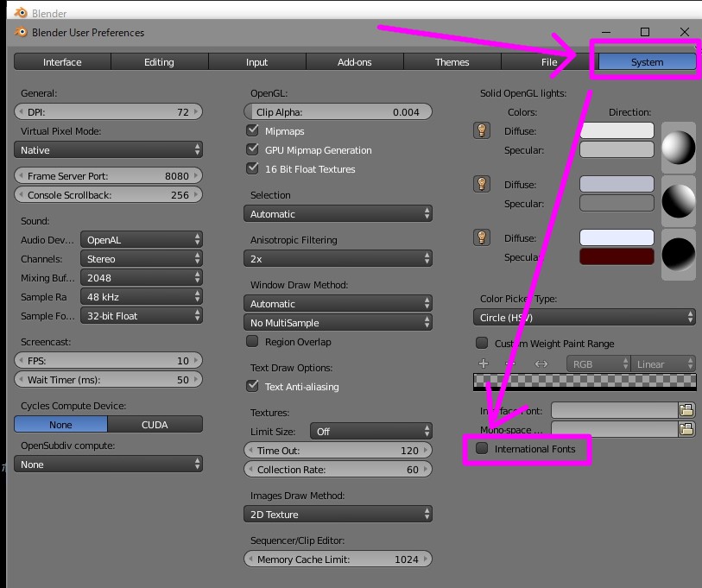Toggle the second OpenGL light bulb icon
This screenshot has height=588, width=702.
pyautogui.click(x=482, y=184)
